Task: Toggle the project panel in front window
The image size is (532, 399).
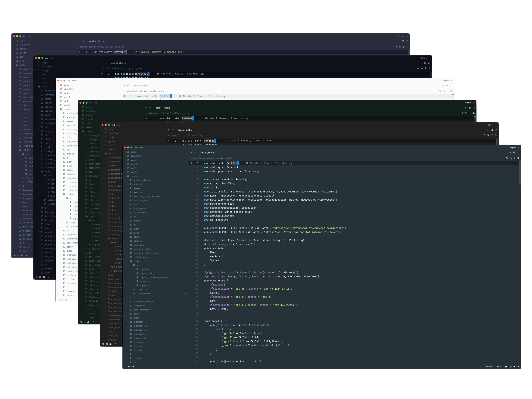Action: point(126,367)
